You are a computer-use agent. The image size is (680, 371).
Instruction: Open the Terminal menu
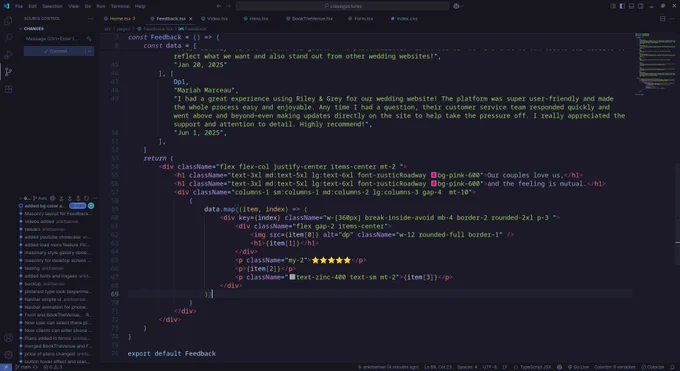[x=120, y=6]
